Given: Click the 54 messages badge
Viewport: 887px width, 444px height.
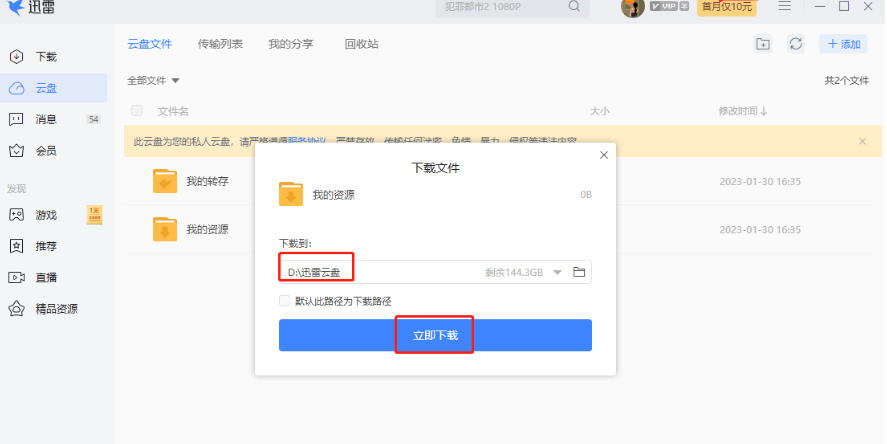Looking at the screenshot, I should click(x=93, y=119).
